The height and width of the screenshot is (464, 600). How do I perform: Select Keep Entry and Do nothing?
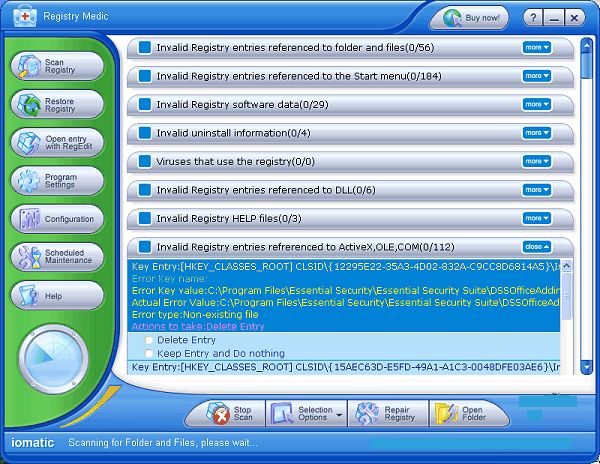[x=150, y=354]
